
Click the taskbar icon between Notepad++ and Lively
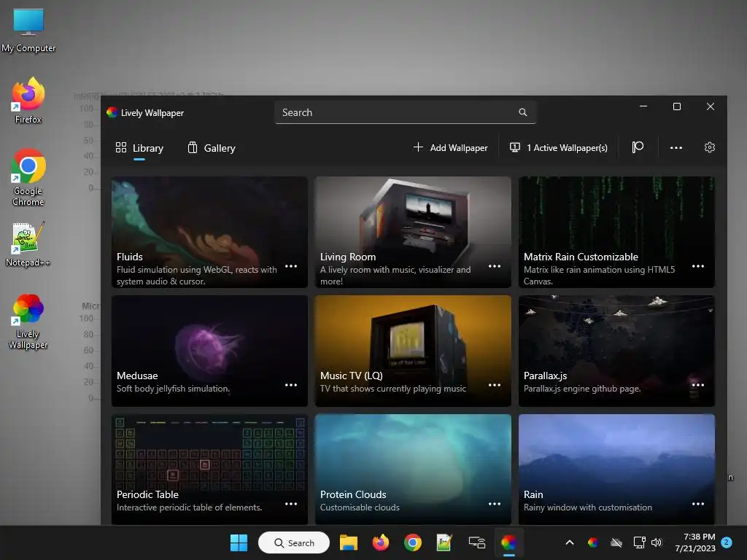tap(477, 542)
